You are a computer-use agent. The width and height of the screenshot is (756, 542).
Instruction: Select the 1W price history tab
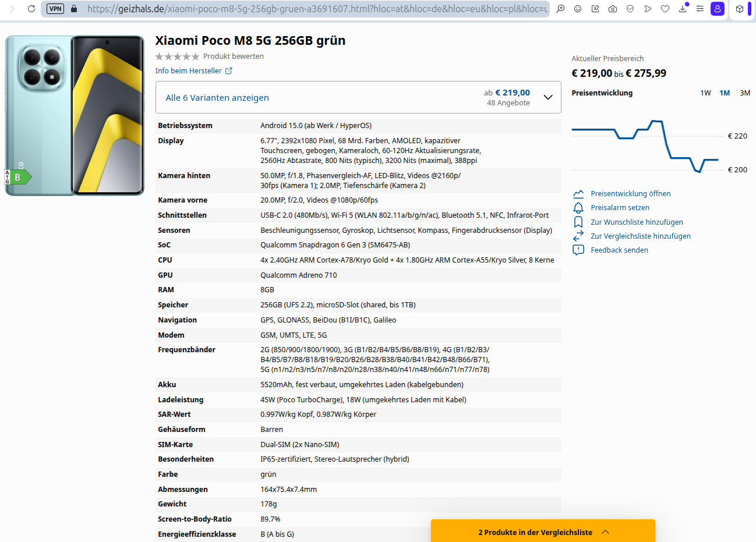pos(705,93)
